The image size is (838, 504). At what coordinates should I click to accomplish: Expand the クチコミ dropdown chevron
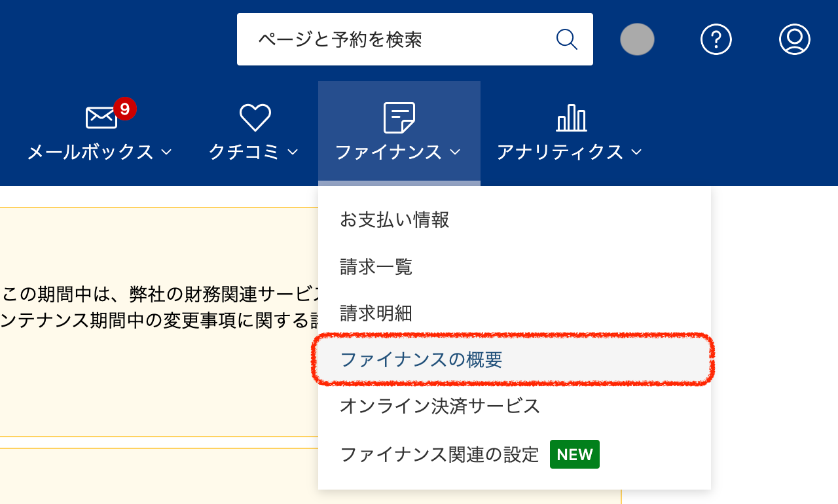[293, 153]
